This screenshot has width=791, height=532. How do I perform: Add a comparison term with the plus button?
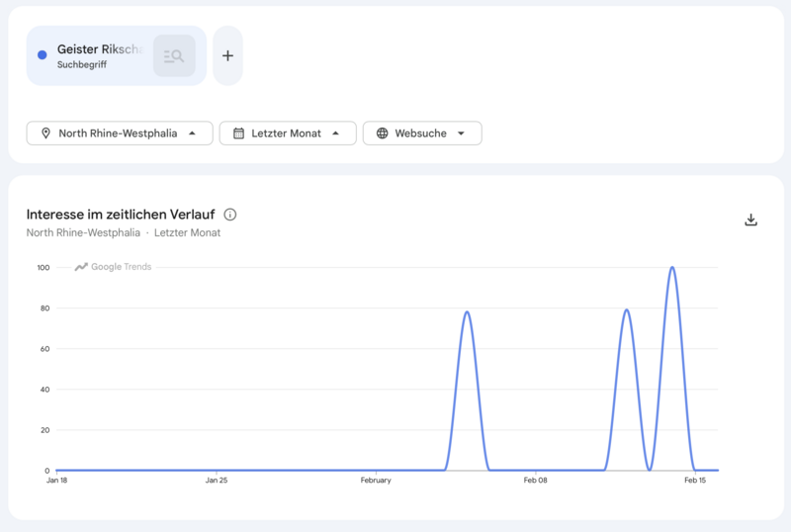pos(227,55)
